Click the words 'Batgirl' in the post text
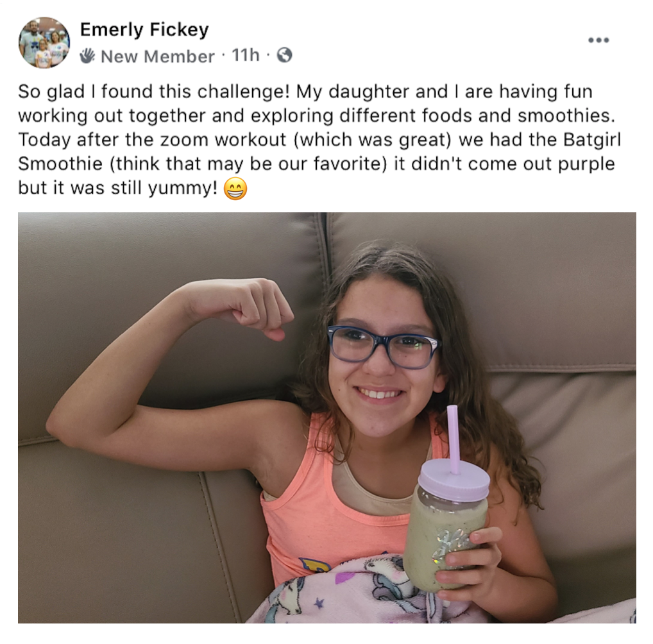 (592, 140)
